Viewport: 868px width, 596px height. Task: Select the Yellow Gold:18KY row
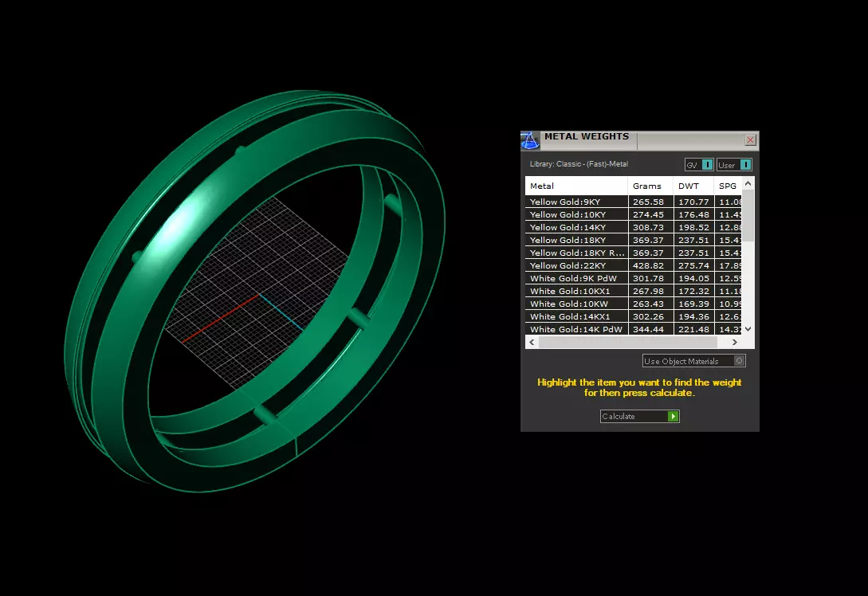pyautogui.click(x=634, y=240)
